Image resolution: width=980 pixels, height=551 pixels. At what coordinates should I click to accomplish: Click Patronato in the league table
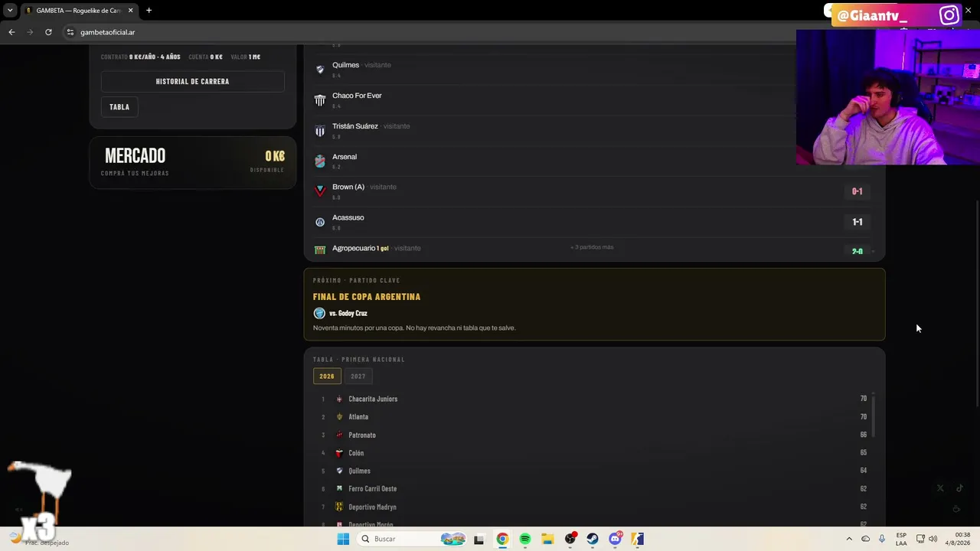click(x=362, y=435)
